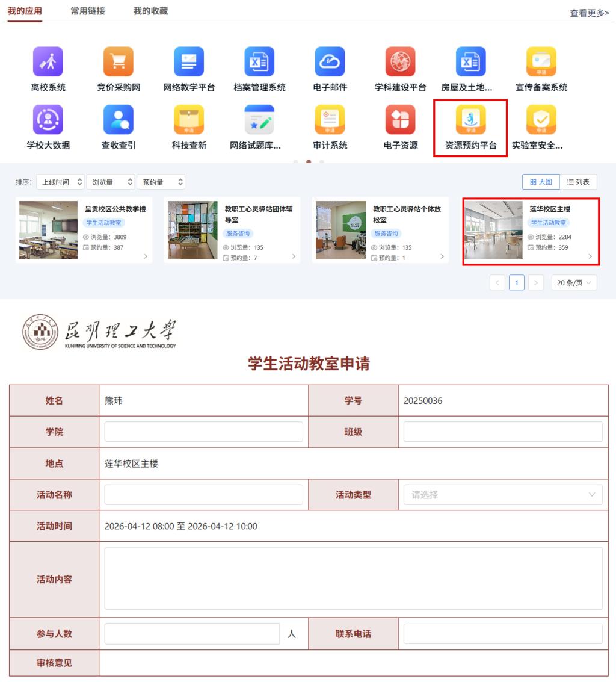Launch the 竞价采购网 shopping cart icon
The height and width of the screenshot is (682, 616).
(x=119, y=62)
